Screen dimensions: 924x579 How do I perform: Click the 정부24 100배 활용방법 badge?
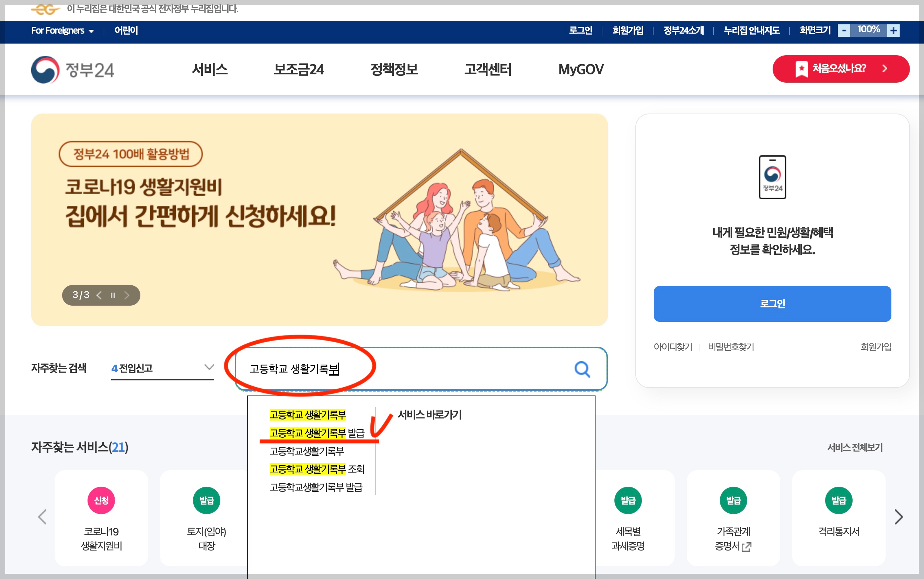pos(131,154)
